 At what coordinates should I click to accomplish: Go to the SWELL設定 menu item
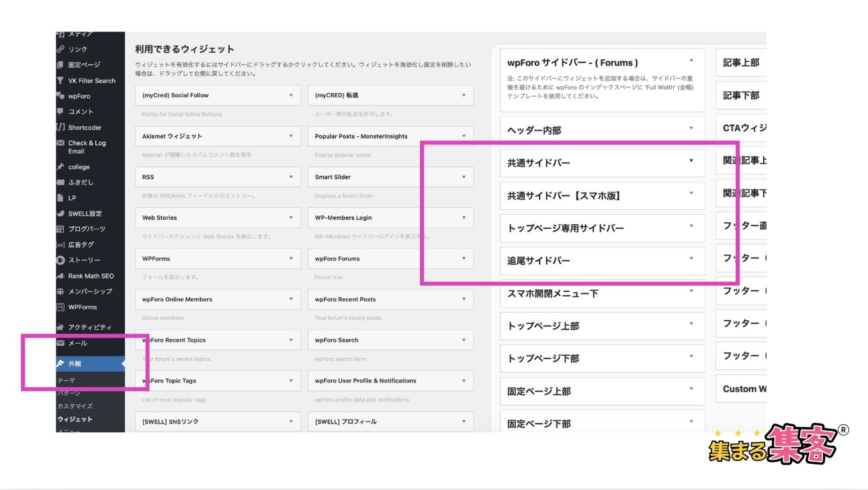(85, 213)
